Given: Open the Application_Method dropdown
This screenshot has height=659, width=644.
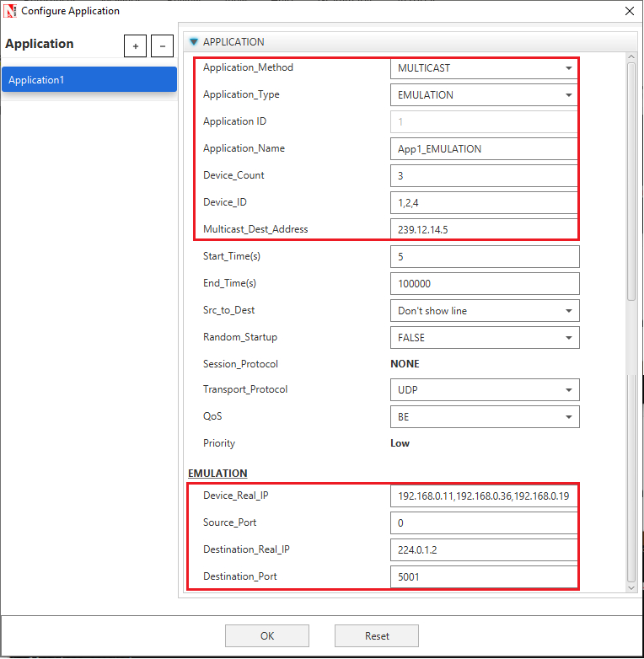Looking at the screenshot, I should pos(484,68).
